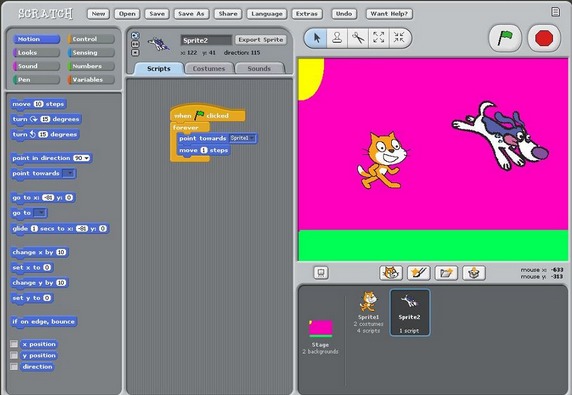Image resolution: width=572 pixels, height=395 pixels.
Task: Click move steps block in script
Action: (x=204, y=150)
